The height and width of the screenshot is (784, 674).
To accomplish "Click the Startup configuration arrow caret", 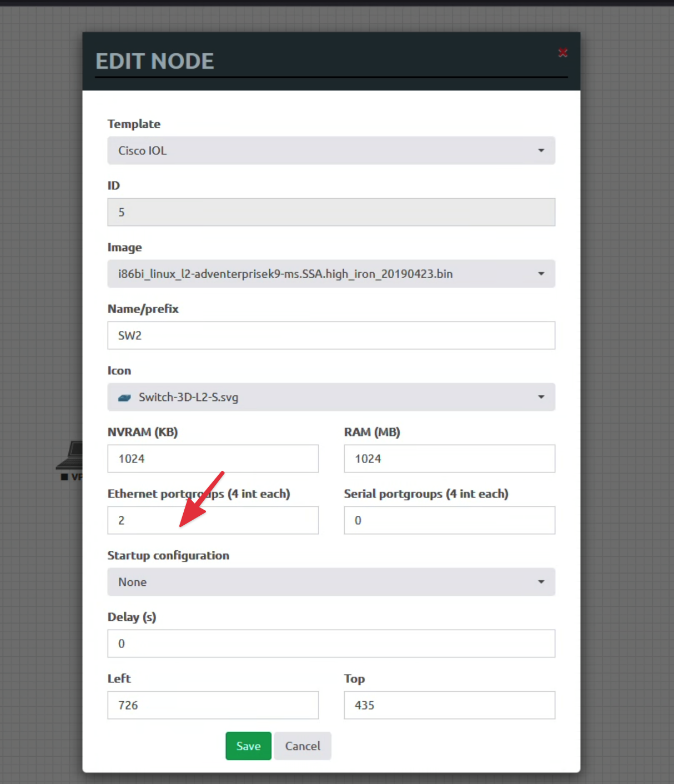I will (x=541, y=582).
